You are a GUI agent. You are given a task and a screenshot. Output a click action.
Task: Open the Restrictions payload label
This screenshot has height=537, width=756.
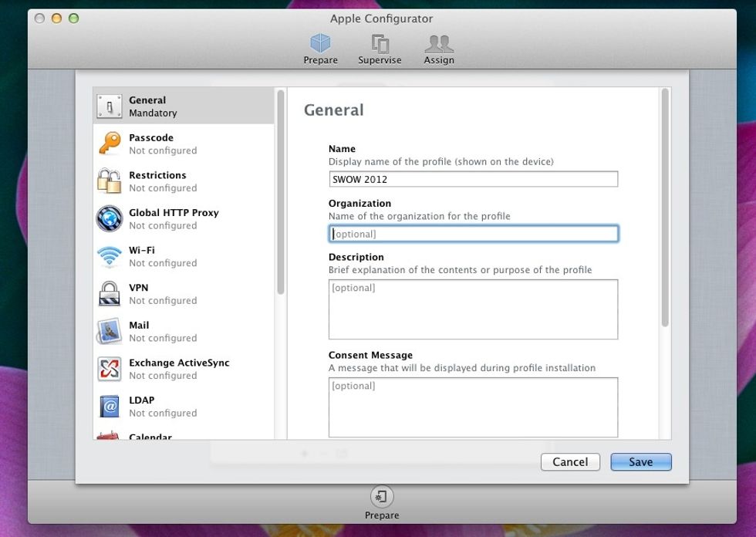click(x=157, y=175)
